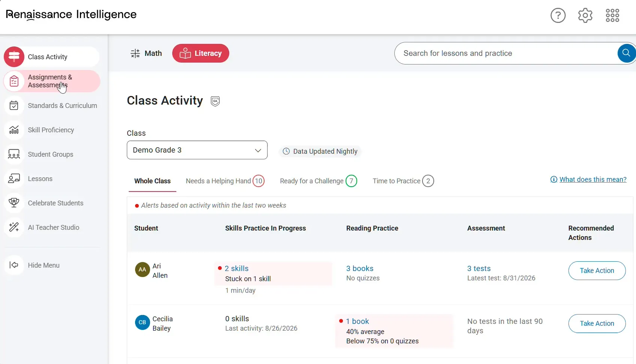Open the help question mark icon
The image size is (636, 364).
tap(558, 15)
